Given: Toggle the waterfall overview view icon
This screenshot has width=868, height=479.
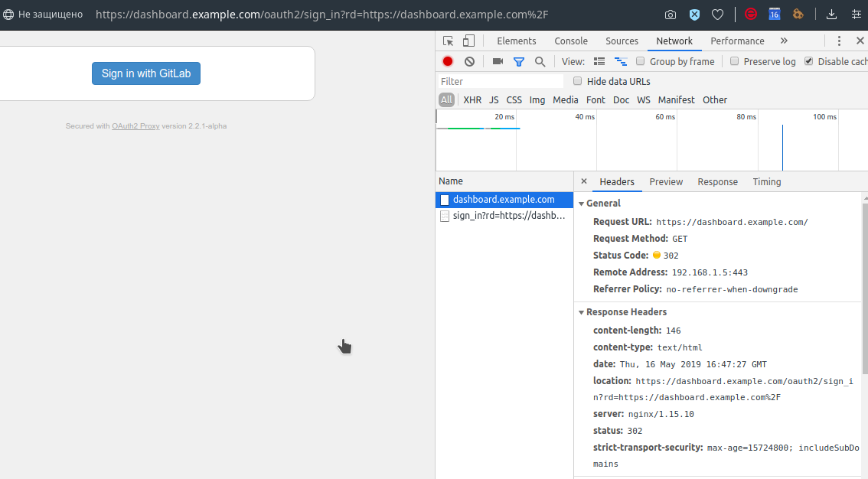Looking at the screenshot, I should (x=621, y=61).
